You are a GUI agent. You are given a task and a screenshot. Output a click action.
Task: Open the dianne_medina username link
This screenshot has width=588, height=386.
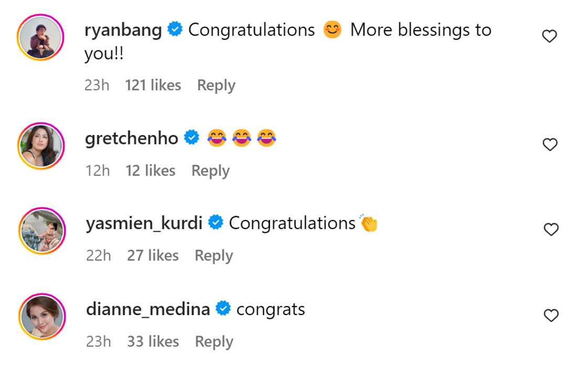(148, 309)
